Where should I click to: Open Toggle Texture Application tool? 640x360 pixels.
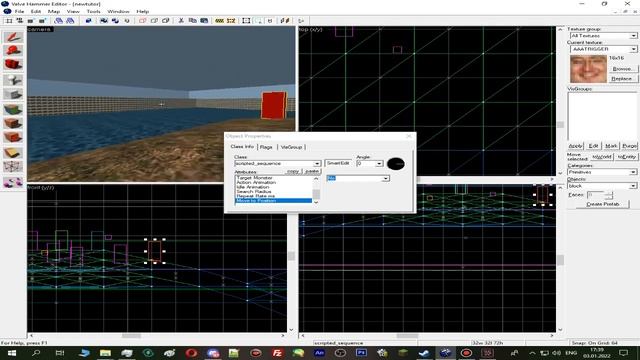(13, 109)
